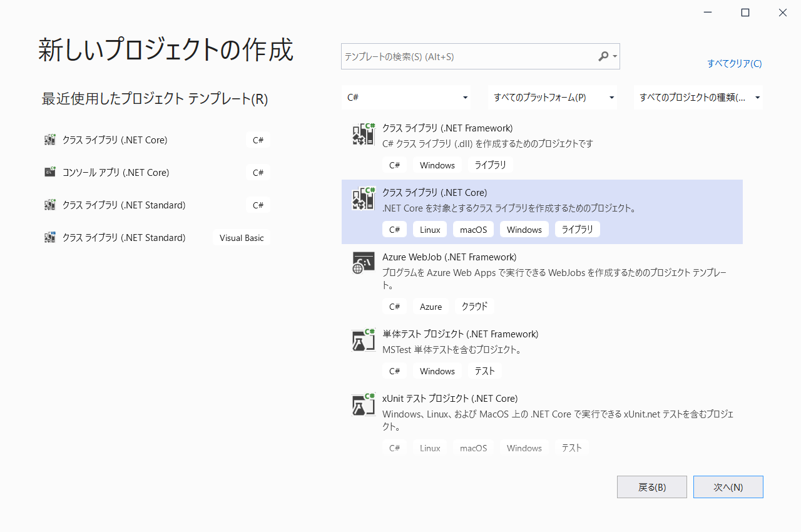Click the コンソール アプリ (.NET Core) recent template icon

(x=50, y=172)
